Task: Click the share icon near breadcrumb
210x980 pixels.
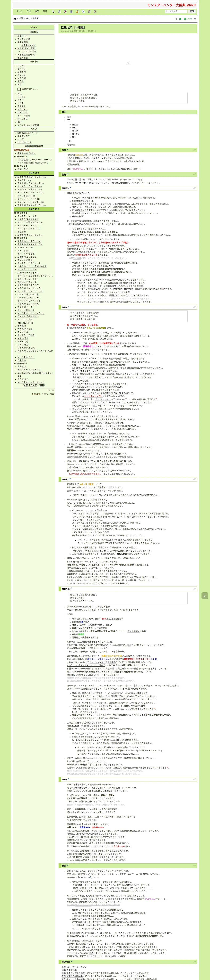Action: 176,19
